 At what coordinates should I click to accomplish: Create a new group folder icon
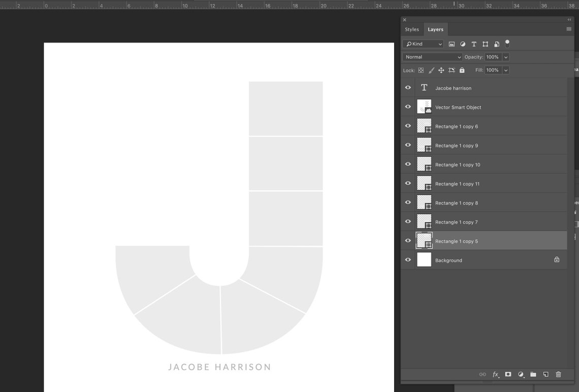click(533, 374)
